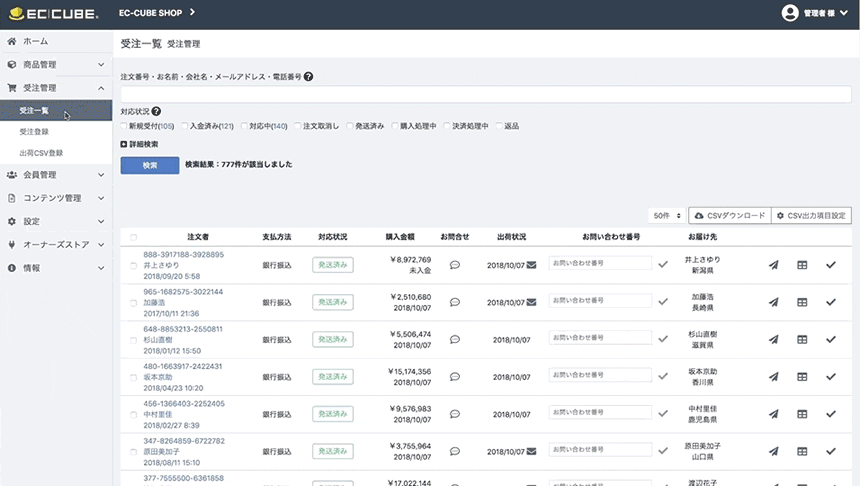The image size is (860, 486).
Task: Click the blue 検索 button
Action: point(150,165)
